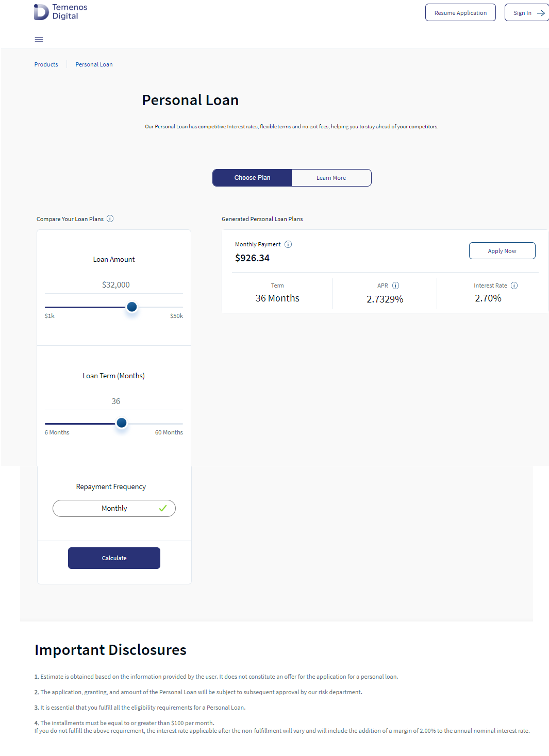Click the Calculate button

[x=114, y=558]
